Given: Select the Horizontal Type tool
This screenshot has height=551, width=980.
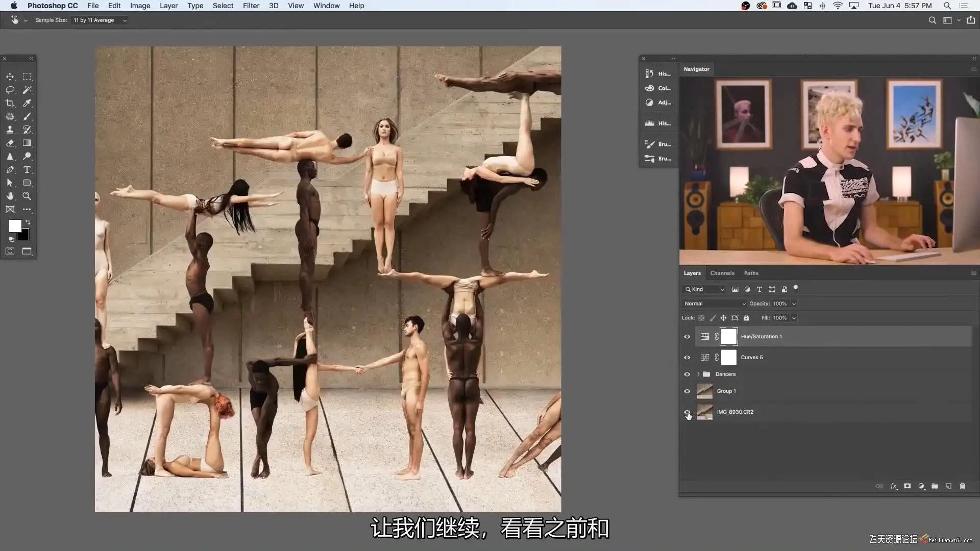Looking at the screenshot, I should click(27, 170).
